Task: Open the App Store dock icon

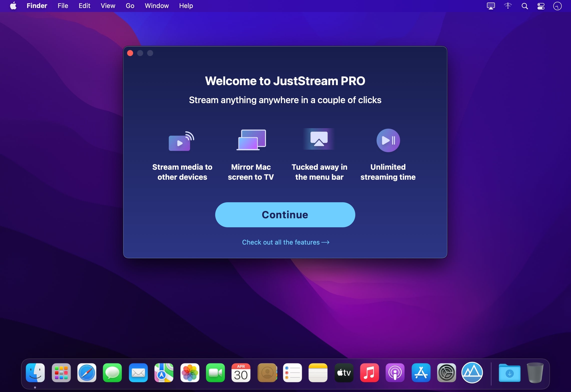Action: (421, 373)
